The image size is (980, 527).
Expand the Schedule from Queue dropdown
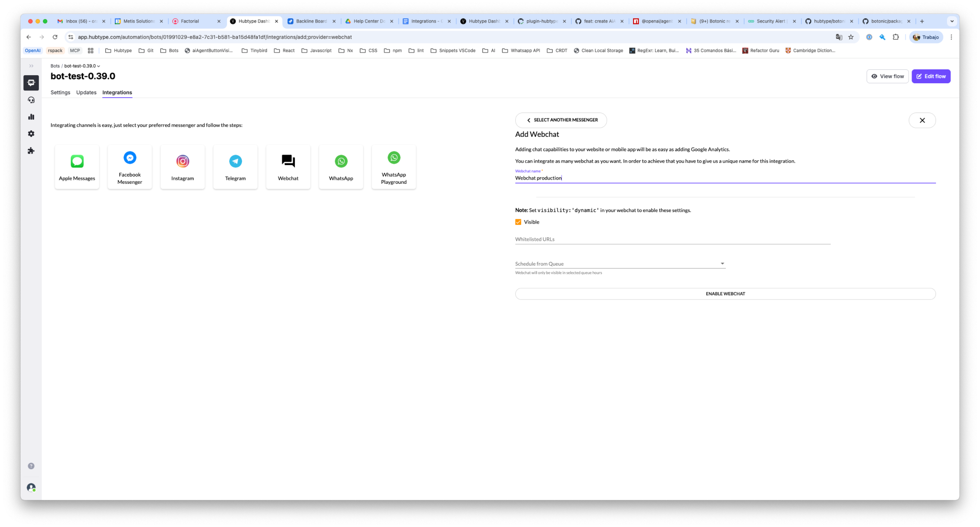[620, 264]
